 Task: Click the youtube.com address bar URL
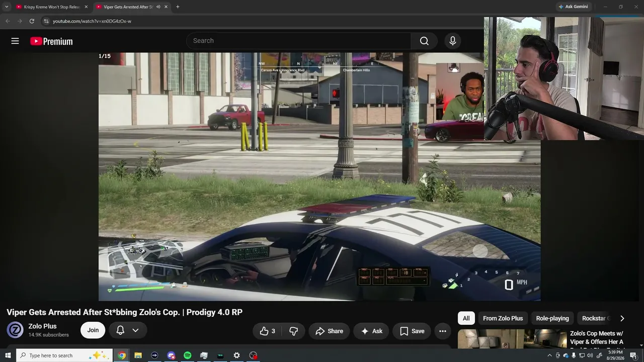point(92,21)
